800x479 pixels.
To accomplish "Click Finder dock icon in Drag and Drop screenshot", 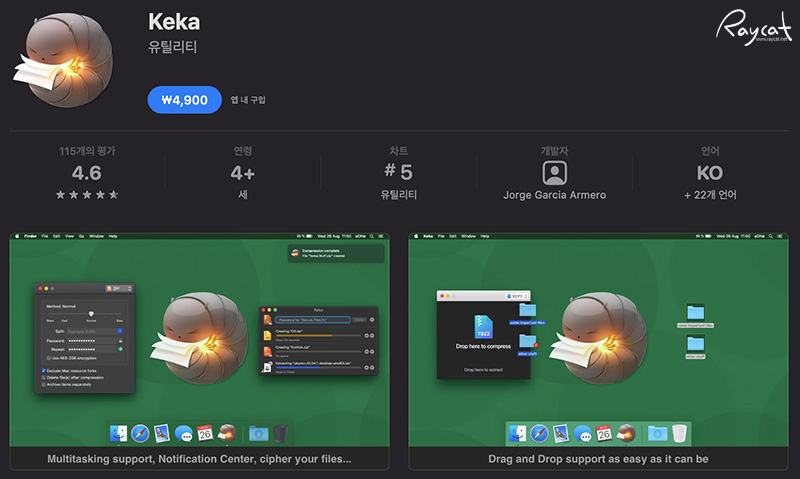I will click(518, 434).
